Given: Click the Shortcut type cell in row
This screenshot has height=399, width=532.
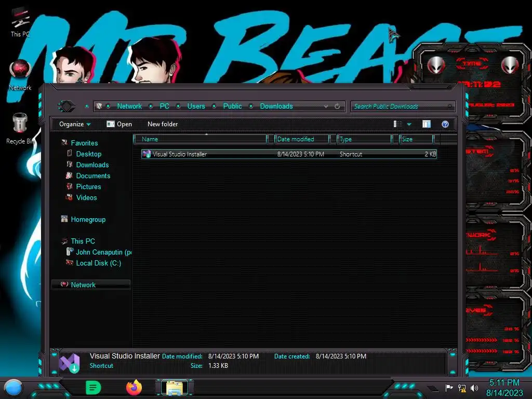Looking at the screenshot, I should 351,154.
